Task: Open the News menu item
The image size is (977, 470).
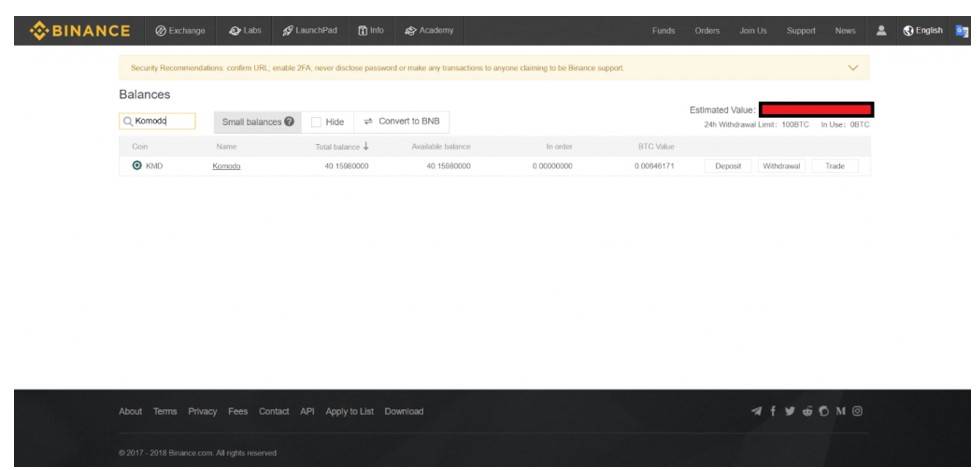Action: click(846, 31)
